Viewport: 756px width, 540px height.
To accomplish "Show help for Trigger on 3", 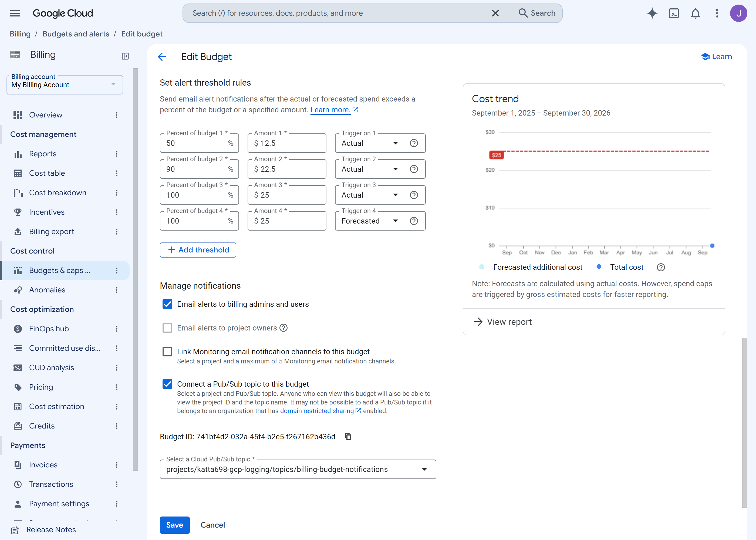I will [x=414, y=195].
